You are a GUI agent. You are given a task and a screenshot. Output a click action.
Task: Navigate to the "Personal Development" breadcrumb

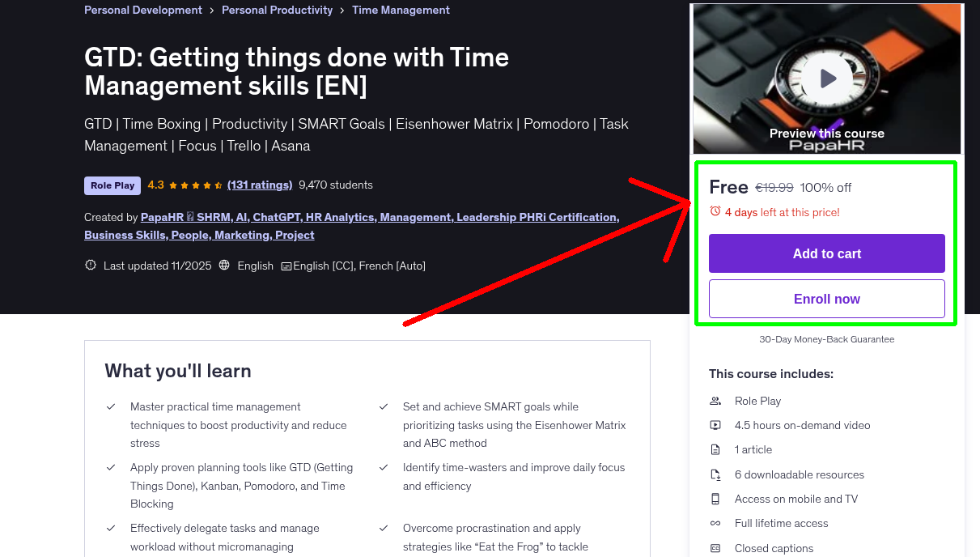pos(142,10)
